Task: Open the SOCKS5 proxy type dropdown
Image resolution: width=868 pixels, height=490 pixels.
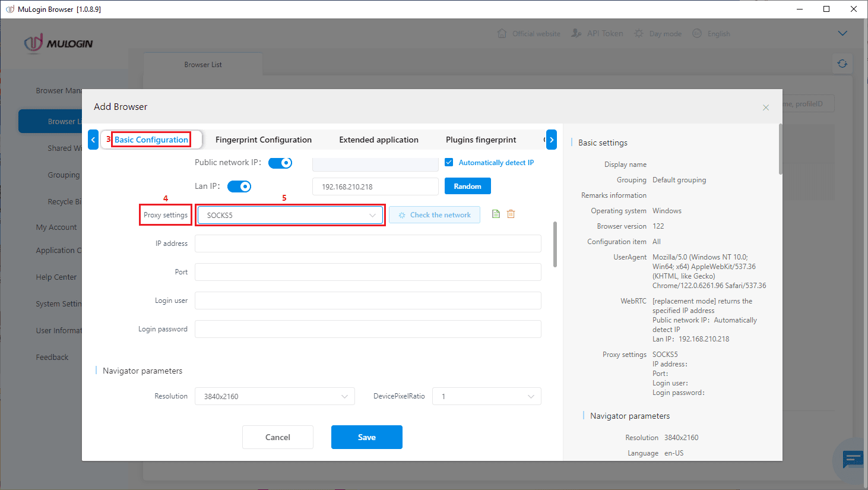Action: [290, 215]
